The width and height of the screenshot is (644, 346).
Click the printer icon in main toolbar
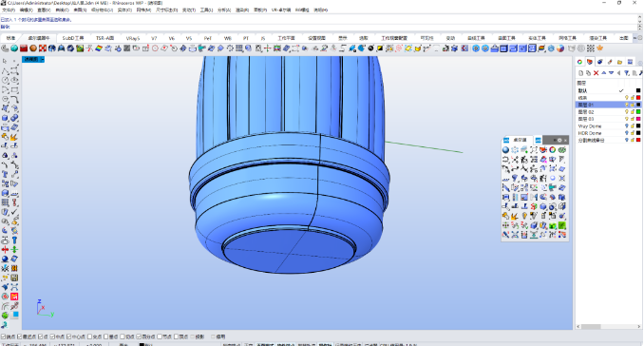pyautogui.click(x=193, y=48)
